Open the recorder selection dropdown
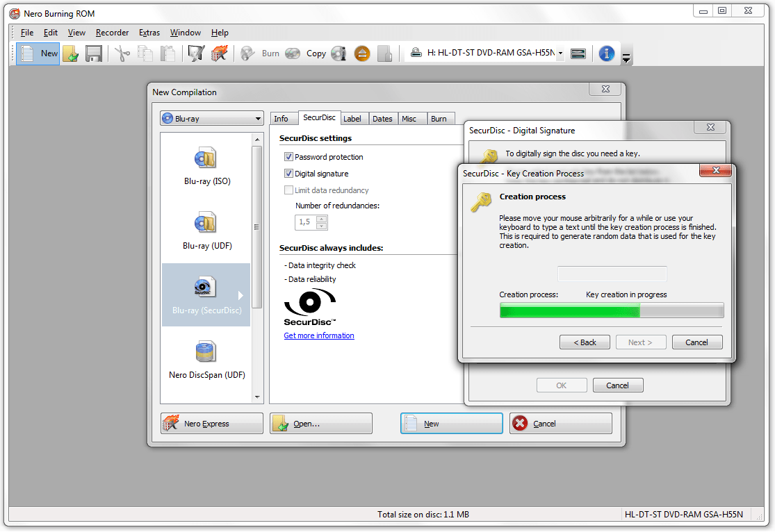775x532 pixels. (560, 53)
